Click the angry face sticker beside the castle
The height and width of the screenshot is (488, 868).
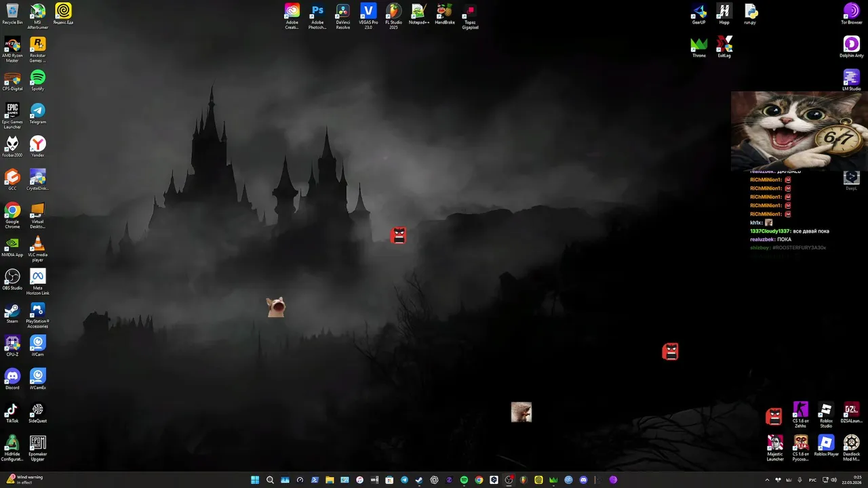[399, 235]
